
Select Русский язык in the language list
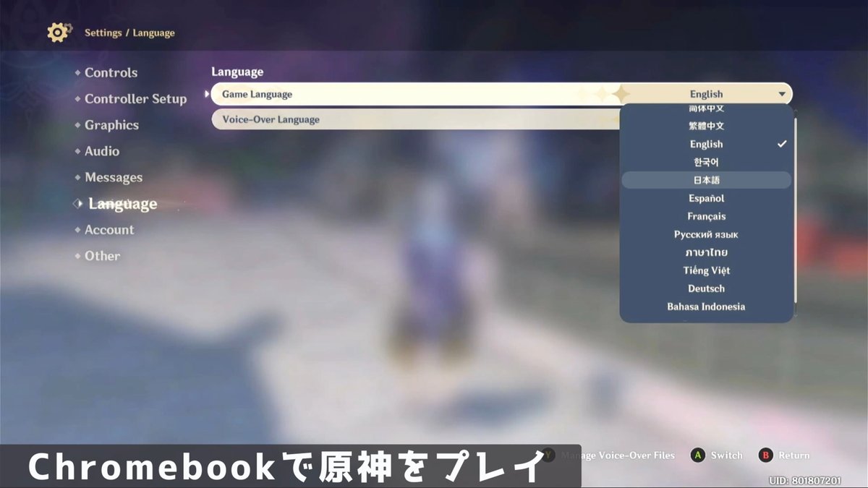(706, 234)
